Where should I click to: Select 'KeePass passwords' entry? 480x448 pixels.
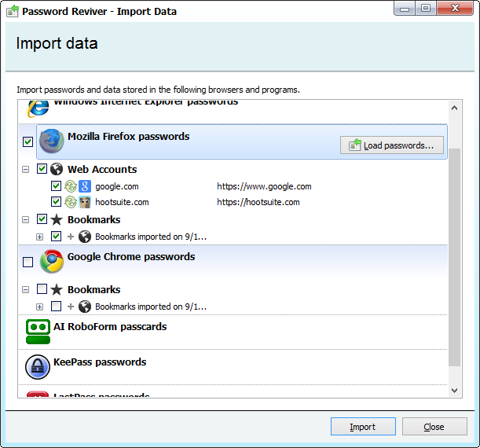[100, 362]
